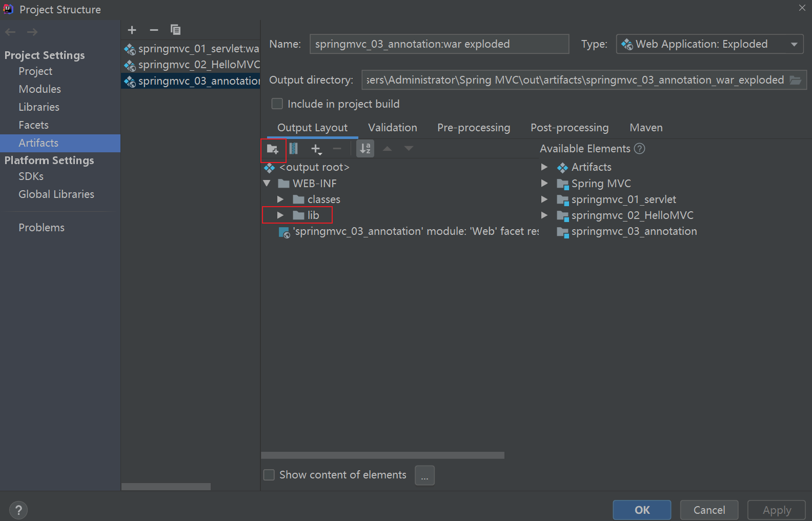Remove selected output layout element
Image resolution: width=812 pixels, height=521 pixels.
pos(337,149)
